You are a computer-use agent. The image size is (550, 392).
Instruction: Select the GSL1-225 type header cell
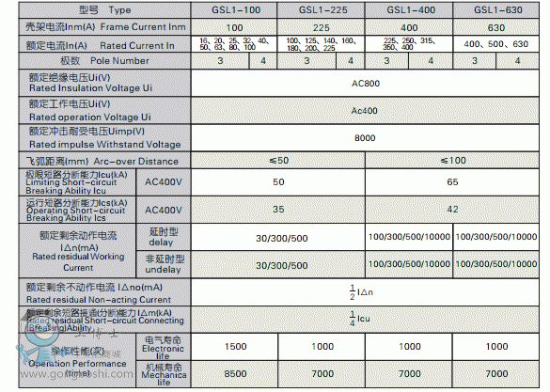click(x=321, y=9)
